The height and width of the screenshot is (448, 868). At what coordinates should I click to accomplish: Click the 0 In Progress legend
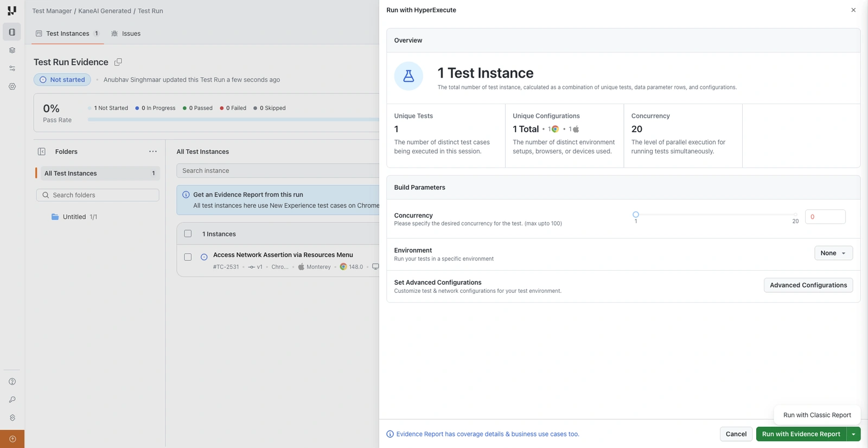point(155,108)
